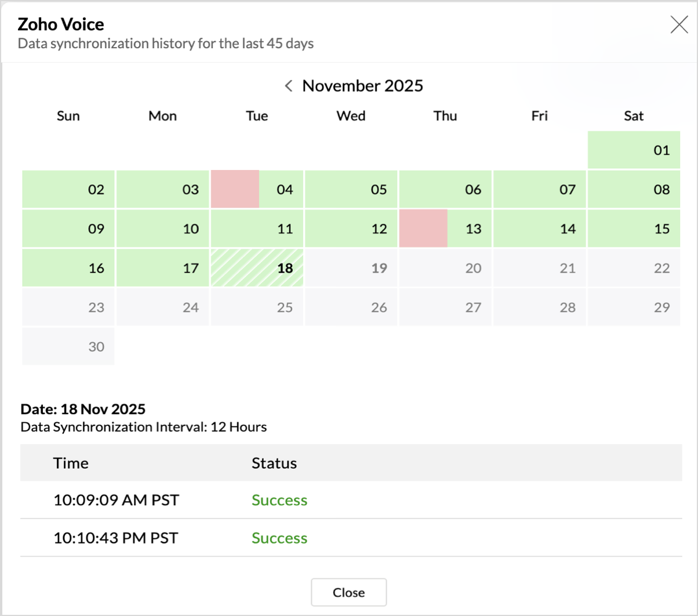Click the November 2025 month title
698x616 pixels.
tap(363, 86)
